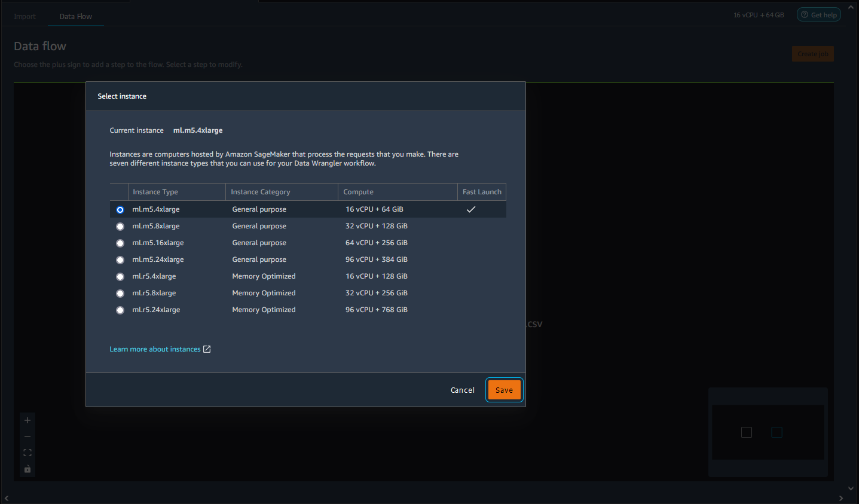The width and height of the screenshot is (859, 504).
Task: Select the ml.r5.4xlarge radio button
Action: 120,276
